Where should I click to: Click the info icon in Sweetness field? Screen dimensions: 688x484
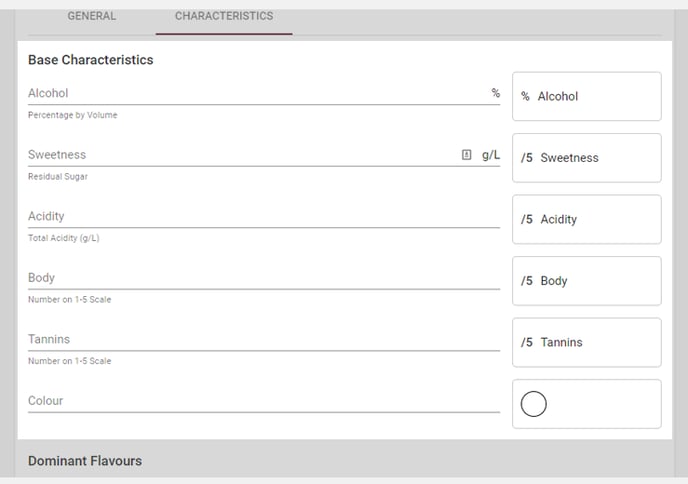point(466,154)
